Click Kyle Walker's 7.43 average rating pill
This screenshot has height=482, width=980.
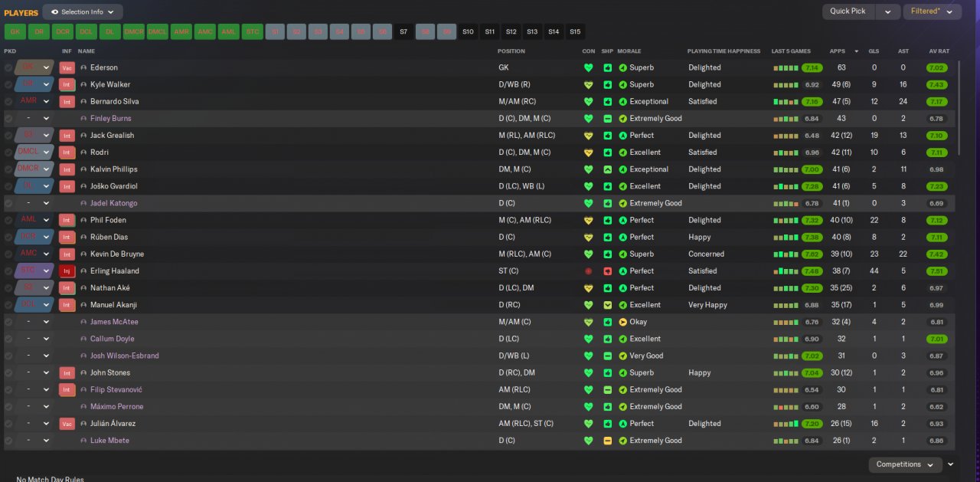[x=936, y=84]
